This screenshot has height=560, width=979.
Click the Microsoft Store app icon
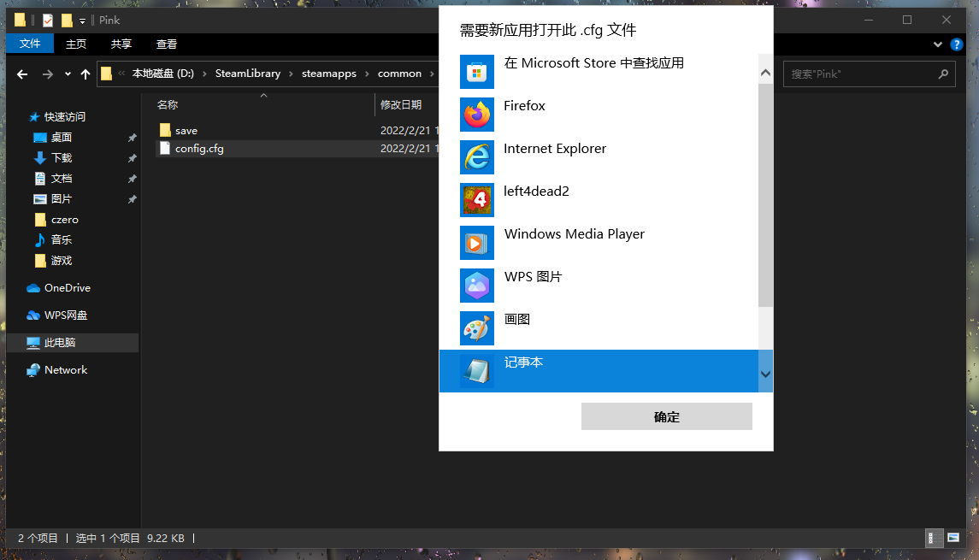coord(477,72)
